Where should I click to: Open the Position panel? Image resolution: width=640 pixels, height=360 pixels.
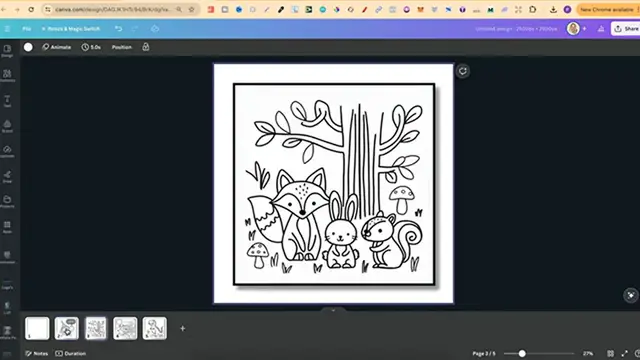pyautogui.click(x=122, y=47)
